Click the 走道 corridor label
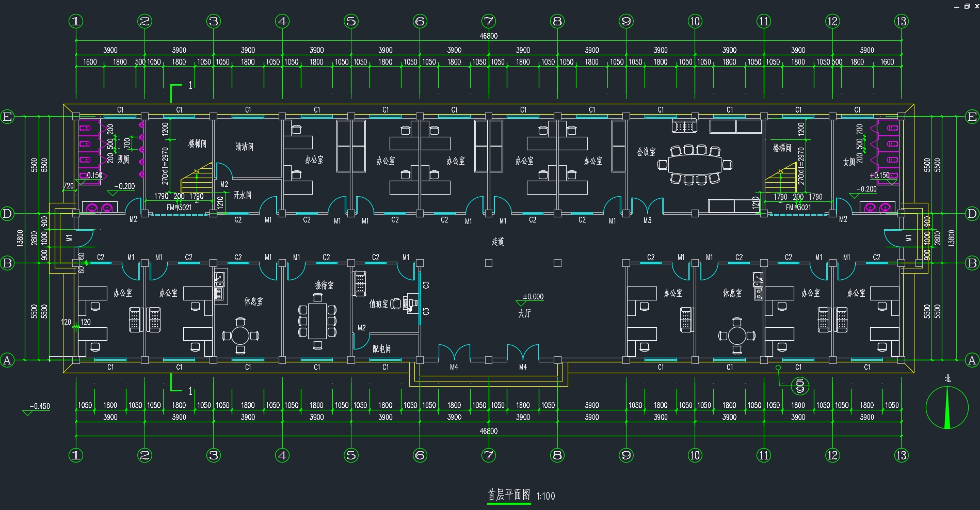The width and height of the screenshot is (980, 510). pyautogui.click(x=497, y=241)
